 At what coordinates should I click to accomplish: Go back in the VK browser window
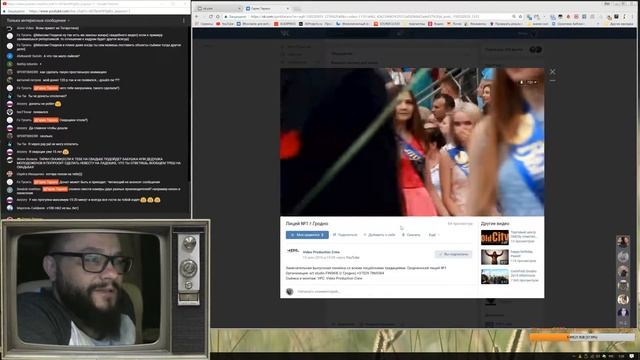pyautogui.click(x=197, y=17)
